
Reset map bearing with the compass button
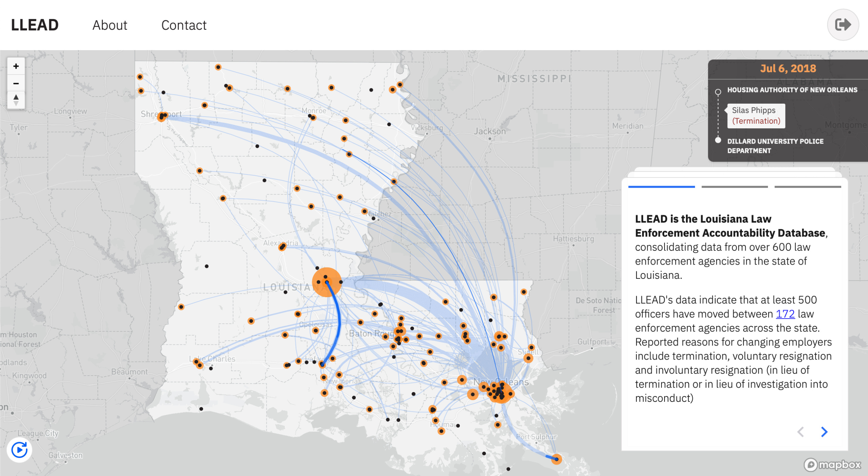16,100
